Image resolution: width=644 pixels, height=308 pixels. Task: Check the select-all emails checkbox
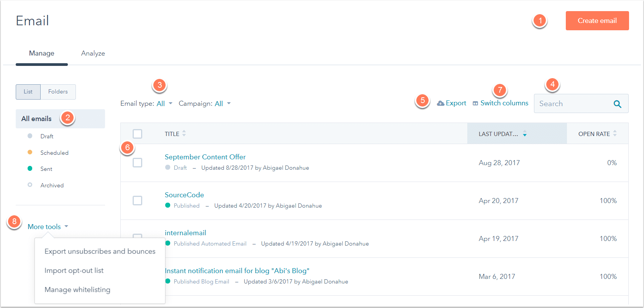tap(137, 134)
